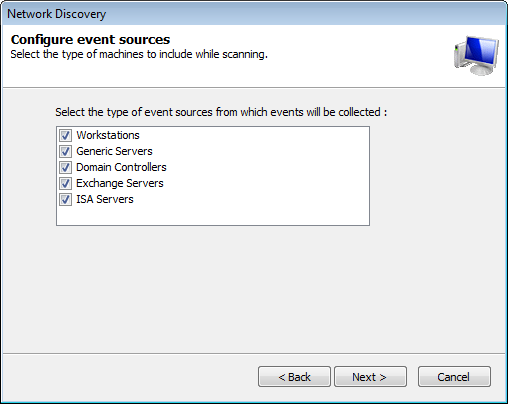
Task: Click the Network Discovery title bar
Action: (x=254, y=14)
